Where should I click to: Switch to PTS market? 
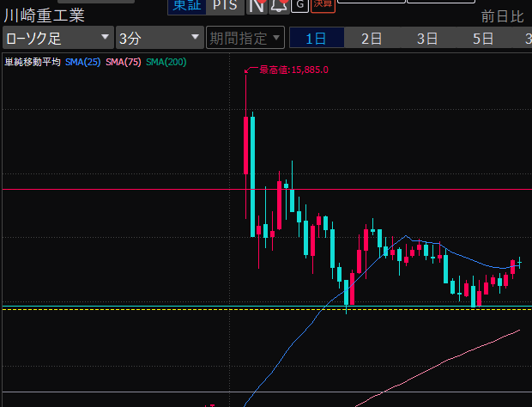coord(227,5)
